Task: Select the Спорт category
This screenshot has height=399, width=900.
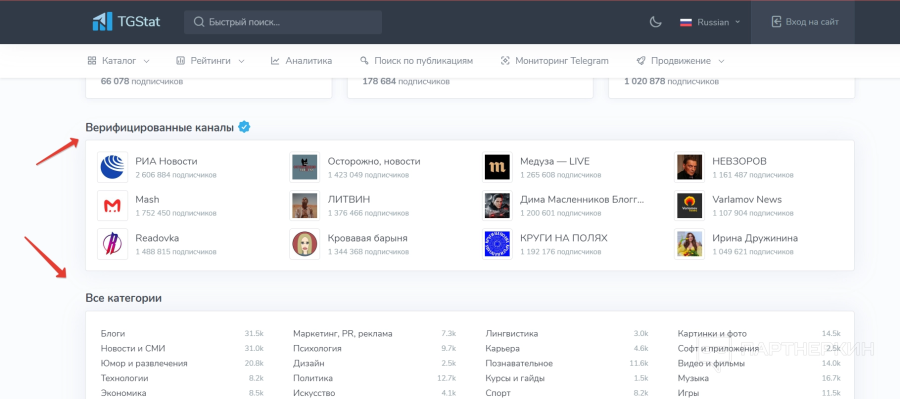Action: (497, 393)
